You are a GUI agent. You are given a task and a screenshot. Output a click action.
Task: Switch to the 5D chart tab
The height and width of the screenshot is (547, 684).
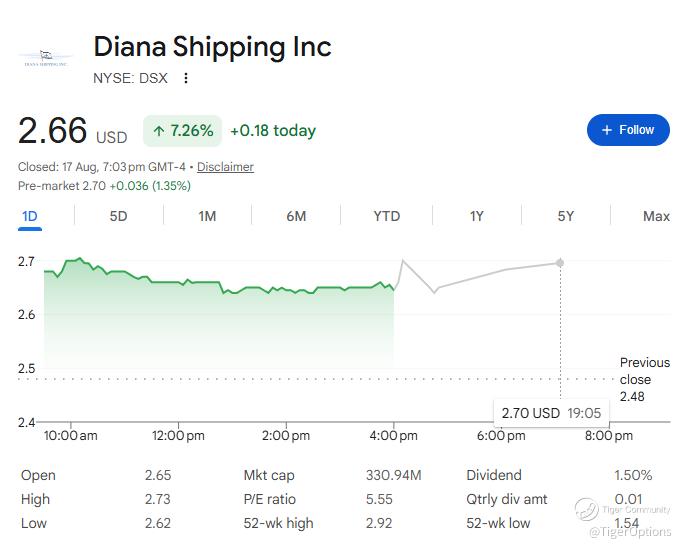(118, 216)
